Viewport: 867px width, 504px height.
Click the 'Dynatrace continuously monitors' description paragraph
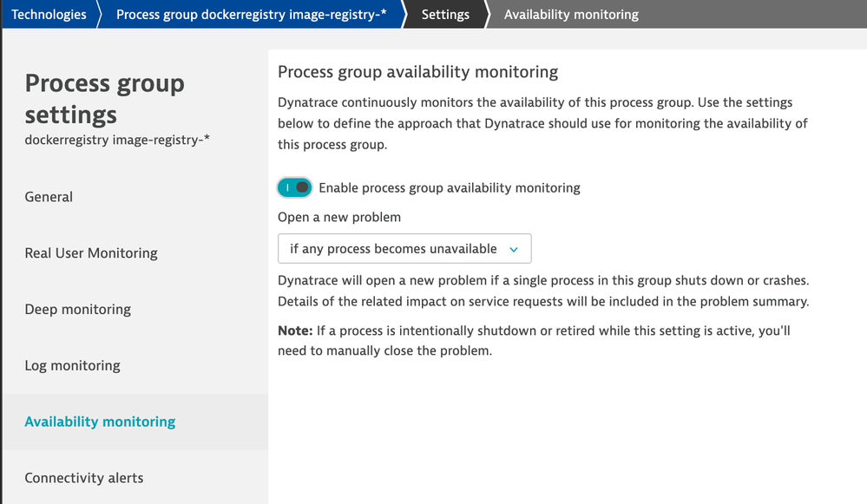coord(542,123)
